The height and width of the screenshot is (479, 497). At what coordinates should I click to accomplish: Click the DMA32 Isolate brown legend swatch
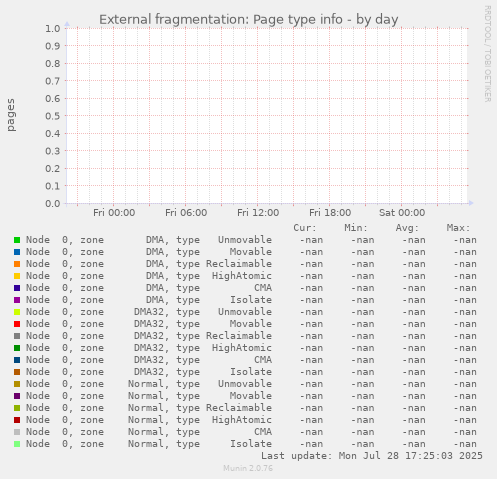(x=17, y=372)
